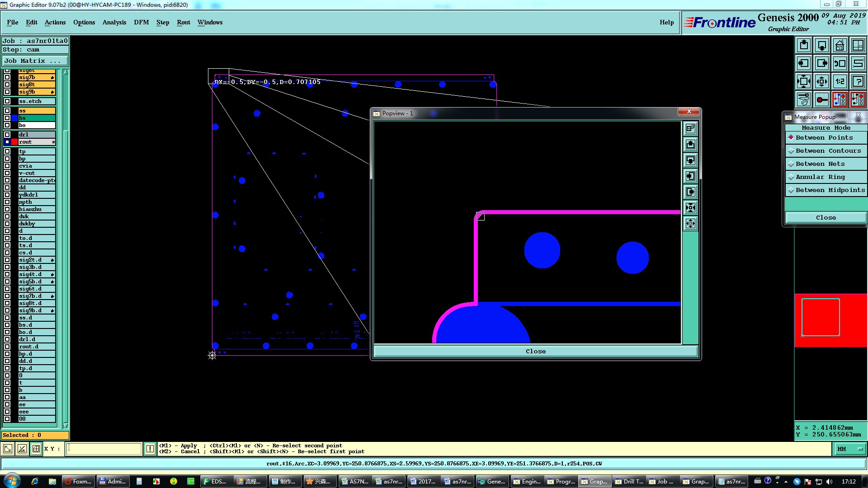Toggle the checkbox for ss.etch layer

[x=7, y=101]
